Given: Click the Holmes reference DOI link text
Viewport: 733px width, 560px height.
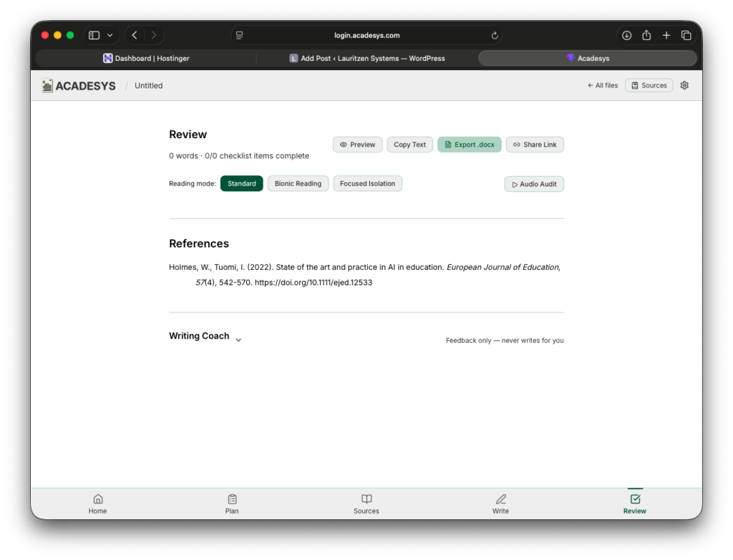Looking at the screenshot, I should 314,283.
